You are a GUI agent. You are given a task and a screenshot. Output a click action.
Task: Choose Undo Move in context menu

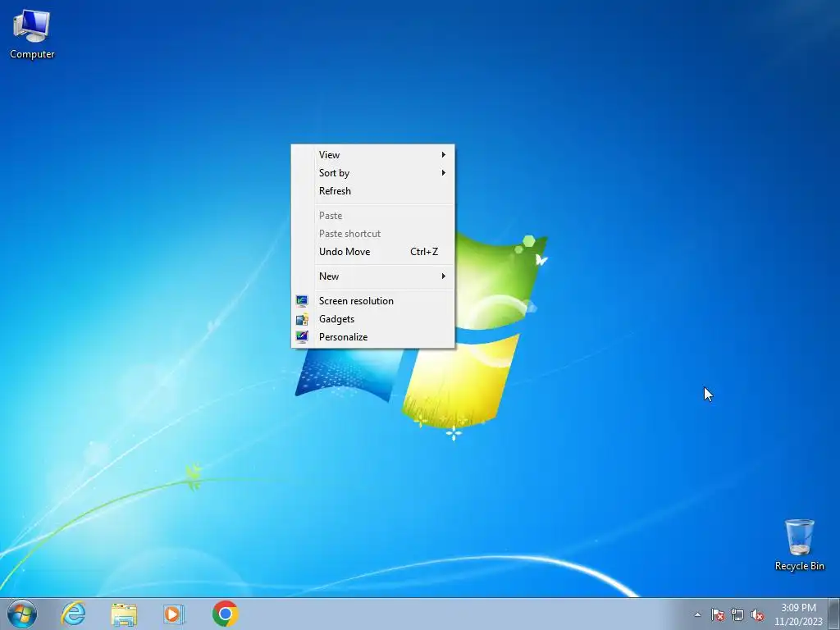click(373, 252)
